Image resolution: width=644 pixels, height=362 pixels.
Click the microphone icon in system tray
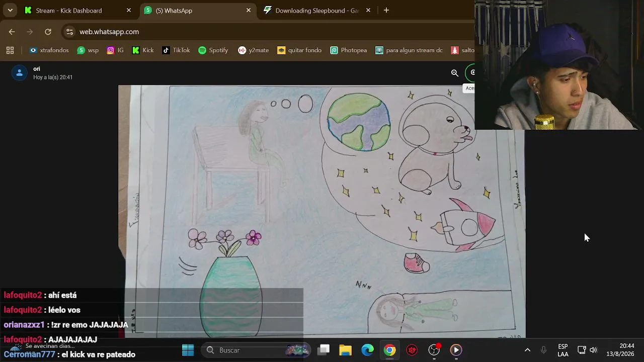[x=543, y=350]
